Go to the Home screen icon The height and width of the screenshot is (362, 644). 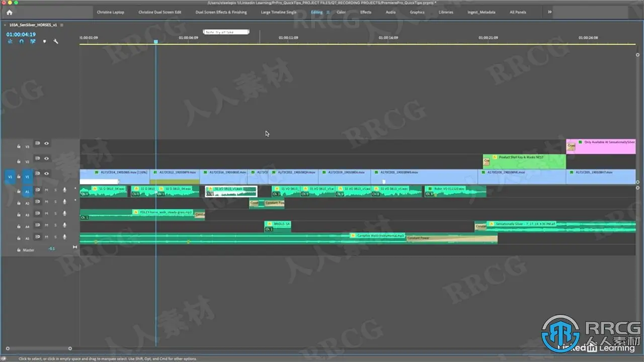[x=9, y=12]
